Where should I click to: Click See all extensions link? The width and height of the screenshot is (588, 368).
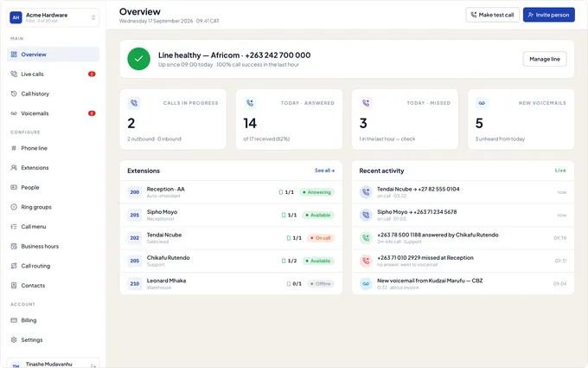tap(324, 171)
